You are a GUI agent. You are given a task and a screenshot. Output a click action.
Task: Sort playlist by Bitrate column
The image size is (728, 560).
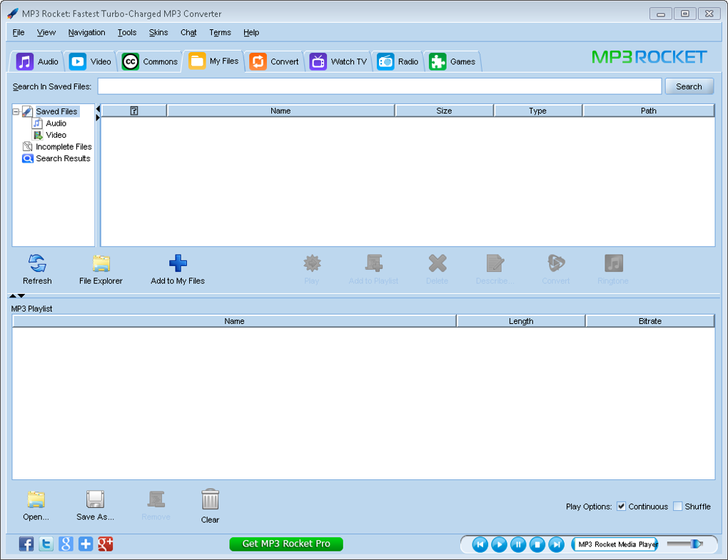(x=650, y=321)
